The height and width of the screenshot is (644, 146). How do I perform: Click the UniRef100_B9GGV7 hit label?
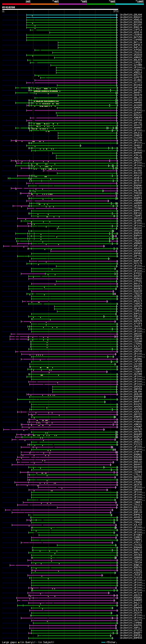tap(131, 18)
